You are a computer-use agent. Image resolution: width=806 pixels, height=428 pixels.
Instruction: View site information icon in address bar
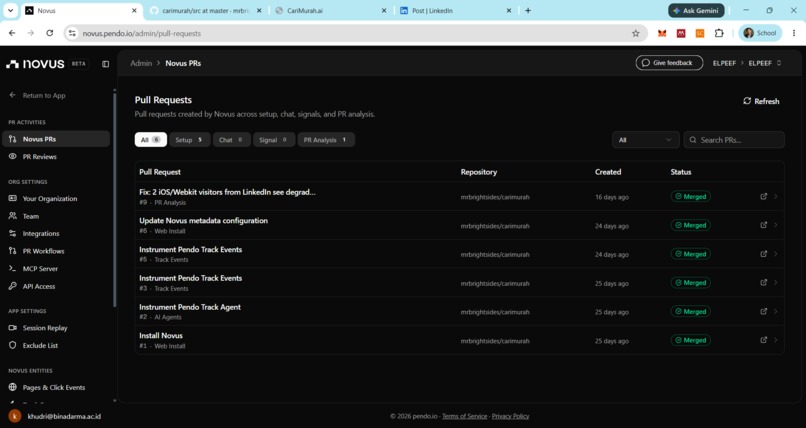pos(72,33)
